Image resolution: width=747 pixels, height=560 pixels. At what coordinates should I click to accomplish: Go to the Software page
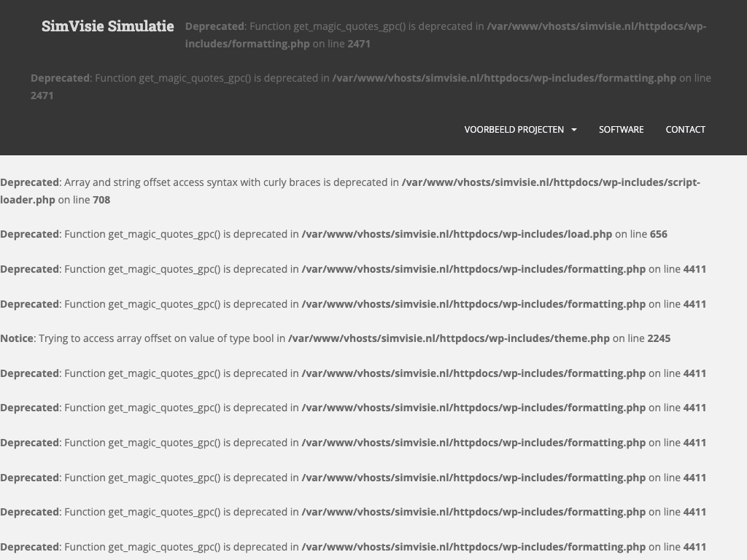pyautogui.click(x=621, y=130)
